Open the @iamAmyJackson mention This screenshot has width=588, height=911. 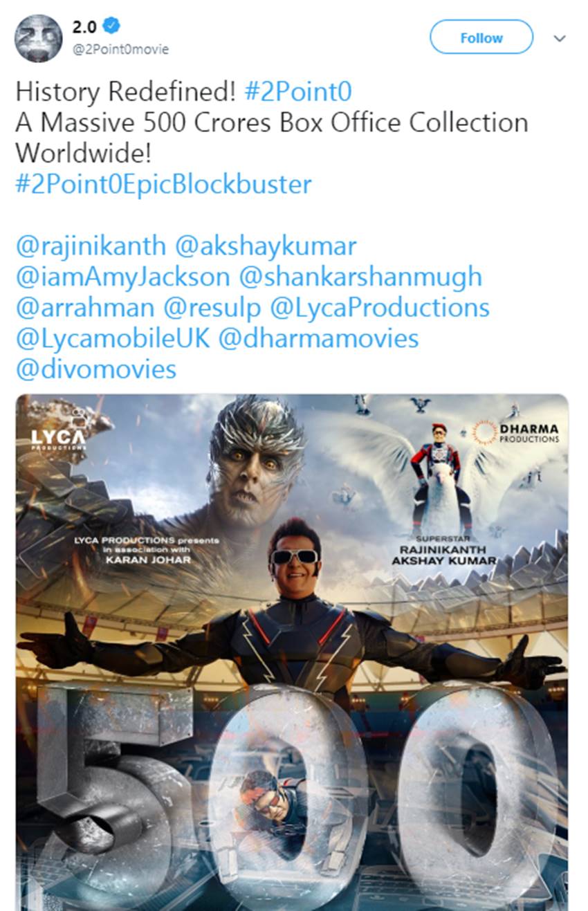[122, 277]
